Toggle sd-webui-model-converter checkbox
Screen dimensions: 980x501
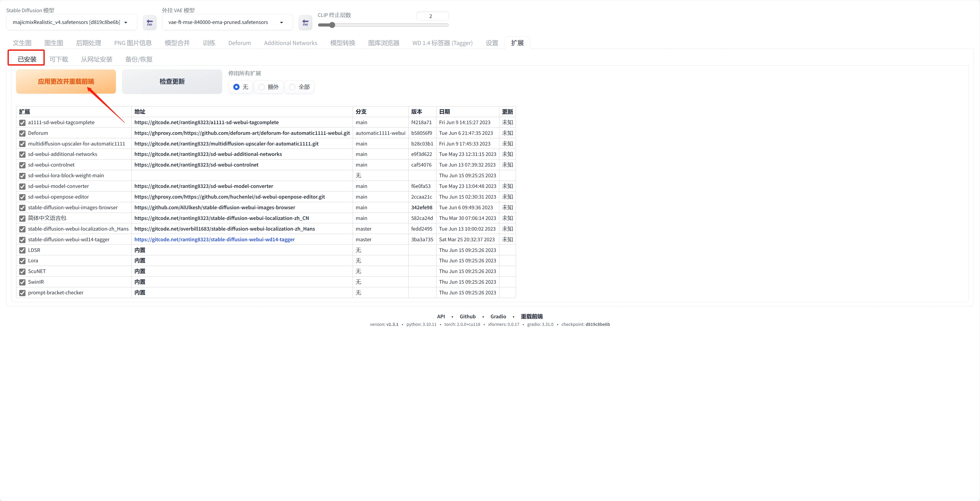click(22, 187)
